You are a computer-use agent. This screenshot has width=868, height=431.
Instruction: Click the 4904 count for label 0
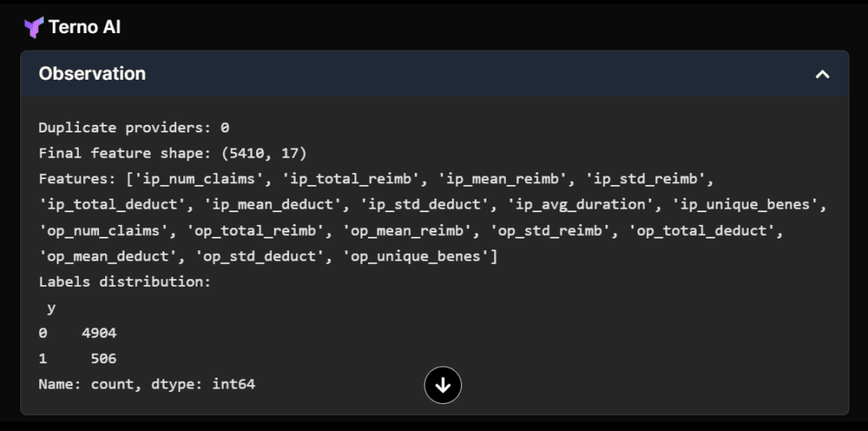99,333
